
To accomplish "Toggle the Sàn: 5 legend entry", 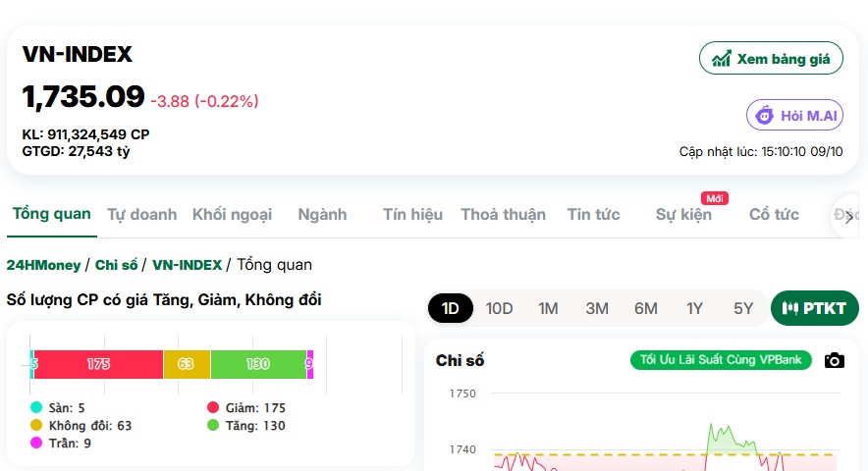I will tap(58, 408).
